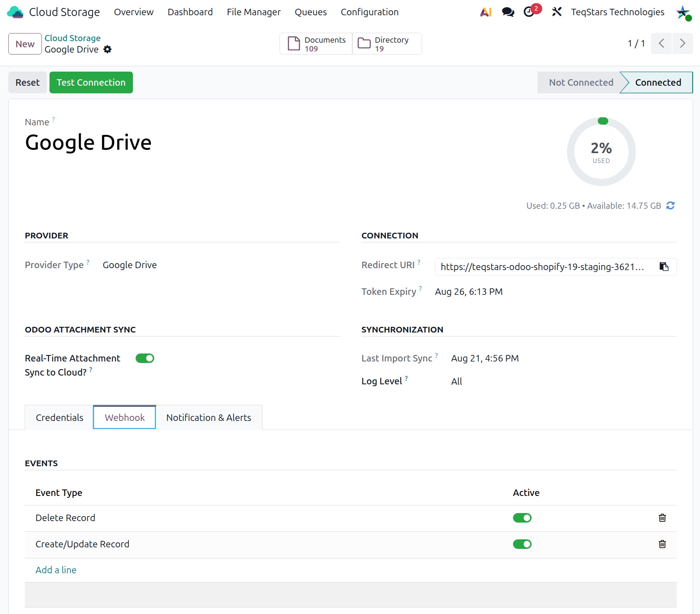Open the Overview menu
This screenshot has height=614, width=700.
[x=134, y=12]
